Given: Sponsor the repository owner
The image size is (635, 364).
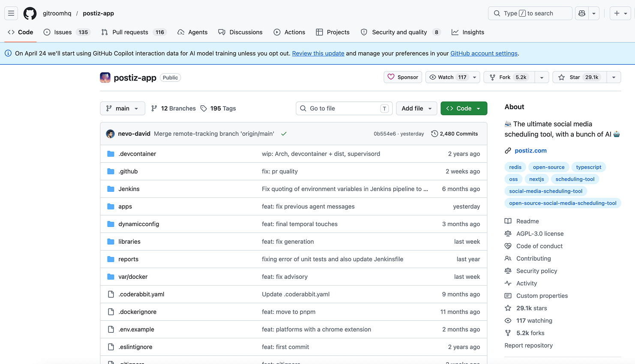Looking at the screenshot, I should [403, 77].
